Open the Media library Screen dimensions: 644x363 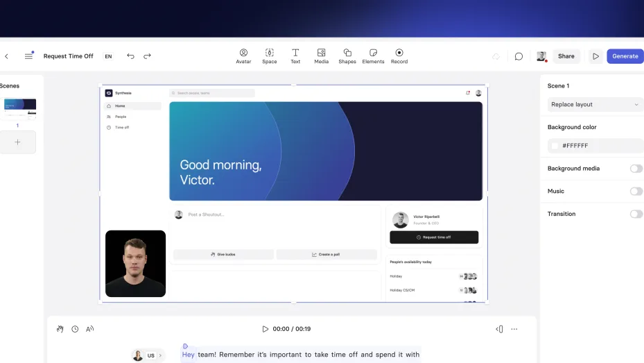(x=321, y=56)
